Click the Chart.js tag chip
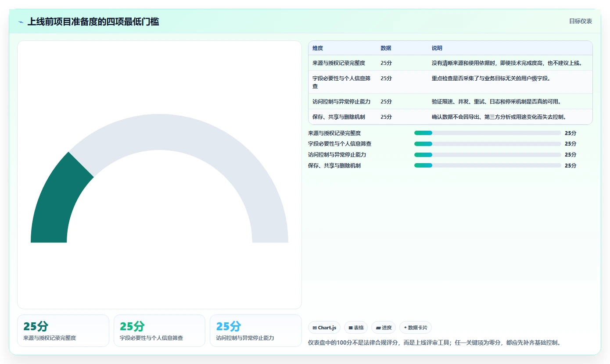610x364 pixels. tap(324, 328)
